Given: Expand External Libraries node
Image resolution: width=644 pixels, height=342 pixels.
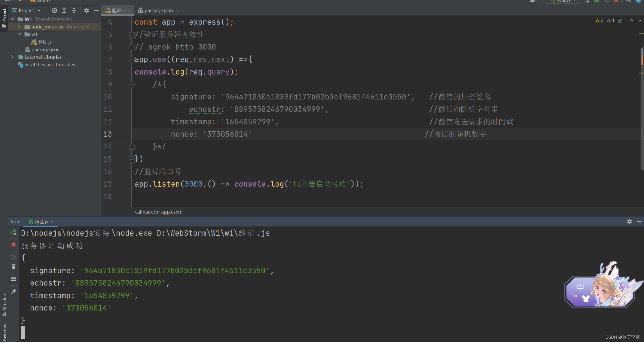Looking at the screenshot, I should 12,57.
